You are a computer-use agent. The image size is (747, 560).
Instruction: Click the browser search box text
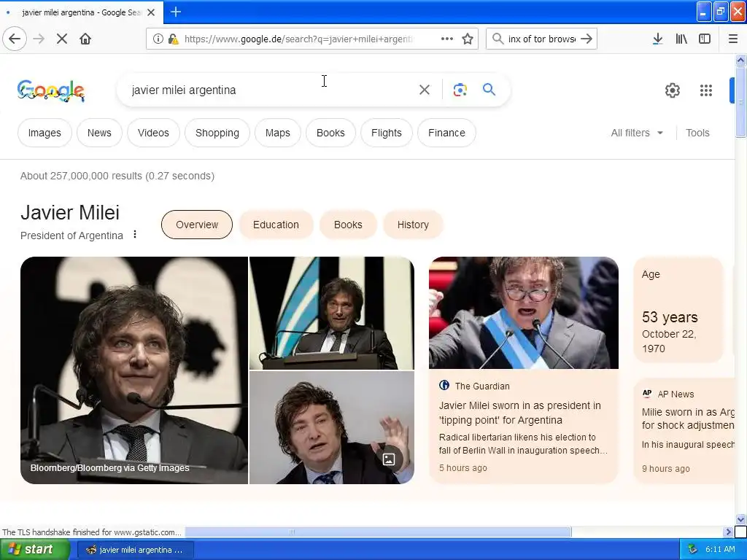click(542, 39)
